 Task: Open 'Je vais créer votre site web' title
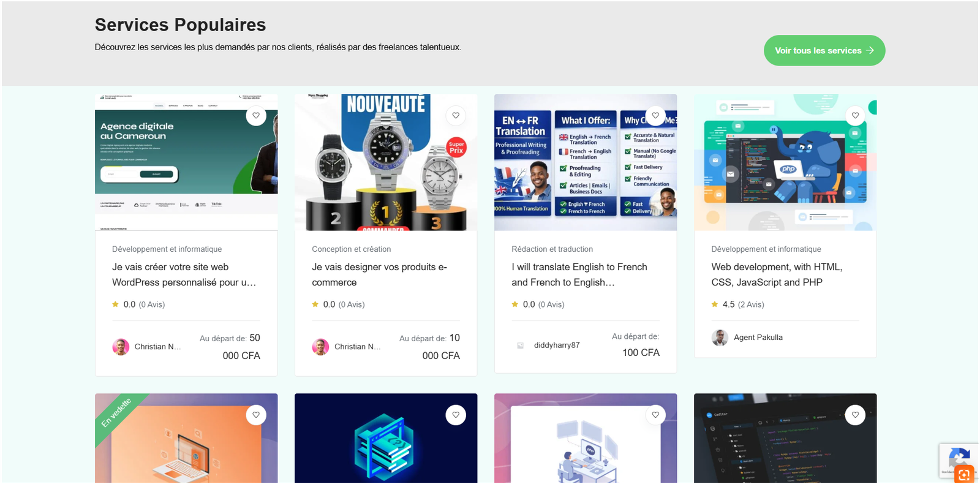click(184, 274)
